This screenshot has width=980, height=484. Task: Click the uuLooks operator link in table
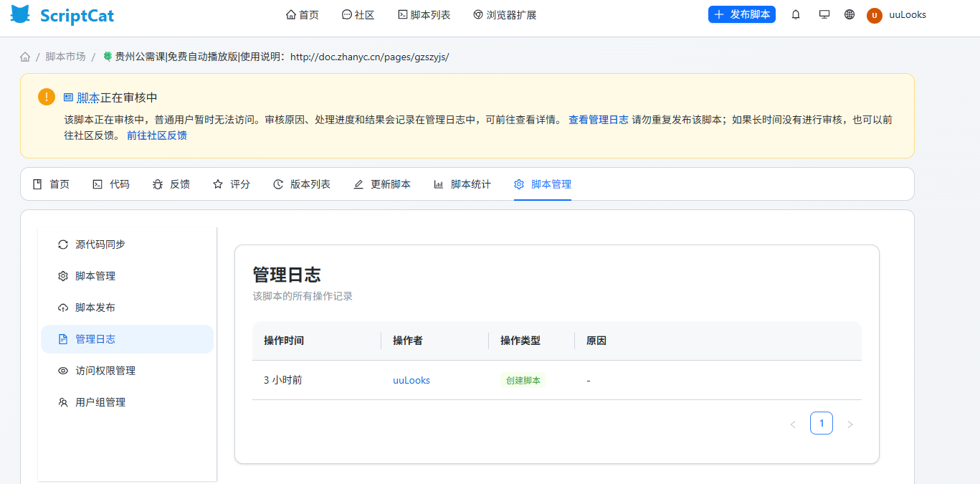[411, 380]
